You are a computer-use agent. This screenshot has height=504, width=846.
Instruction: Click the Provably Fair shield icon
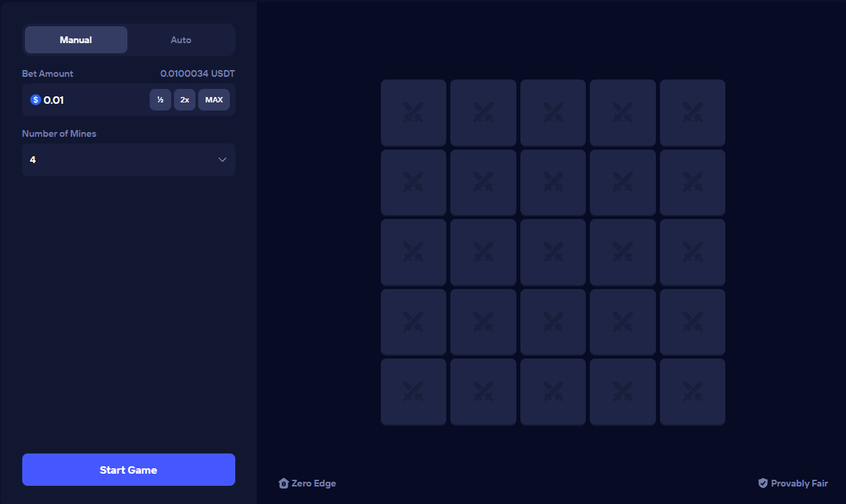click(763, 483)
